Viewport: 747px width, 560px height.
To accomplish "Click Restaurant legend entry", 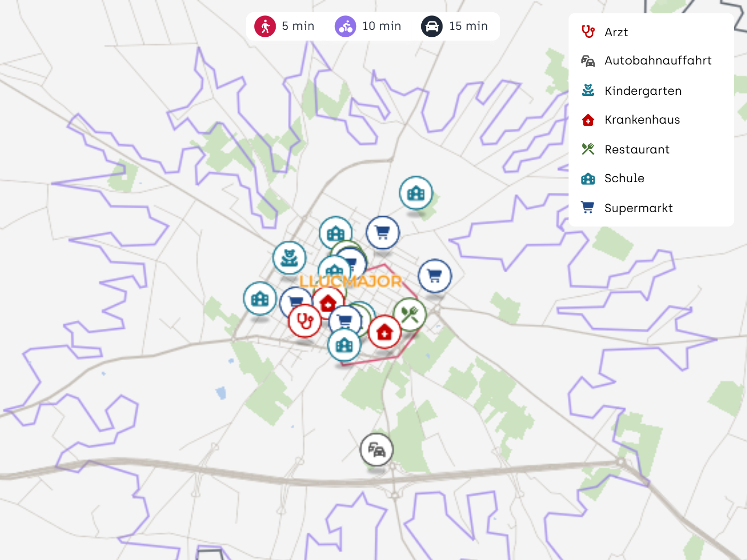I will (x=637, y=150).
